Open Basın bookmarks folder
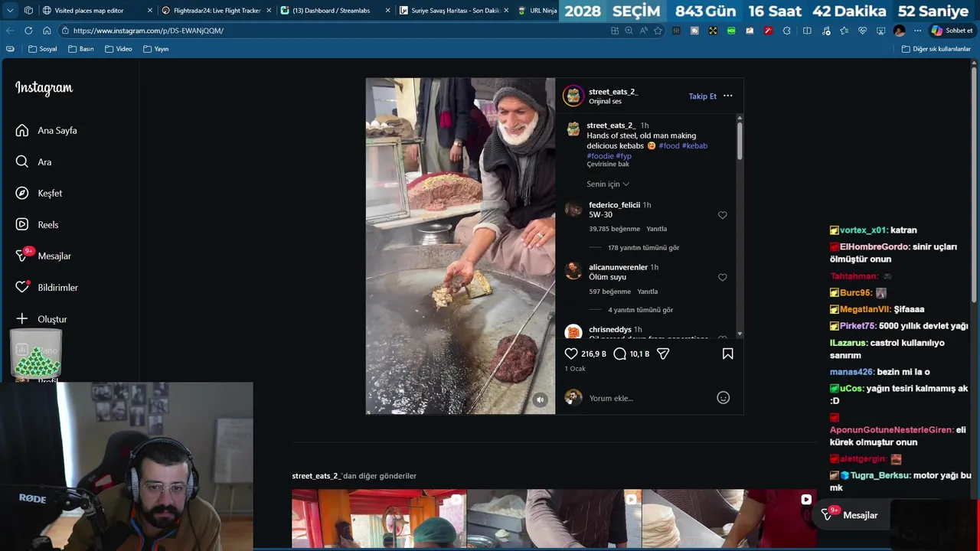This screenshot has height=551, width=980. click(81, 49)
